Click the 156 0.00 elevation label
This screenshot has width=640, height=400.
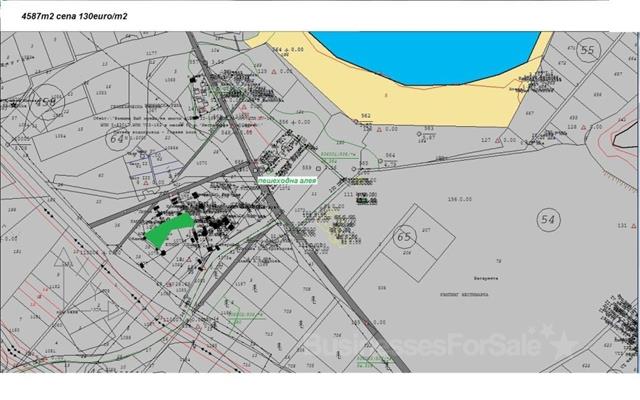[459, 198]
